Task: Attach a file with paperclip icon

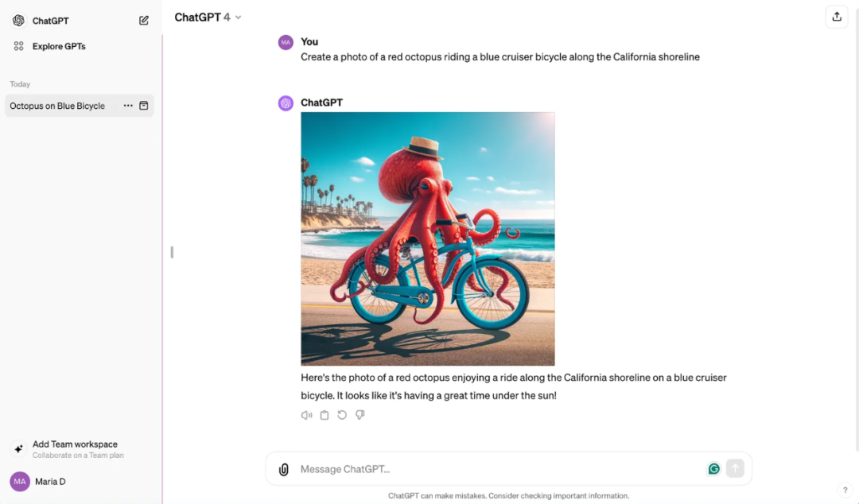Action: pos(283,470)
